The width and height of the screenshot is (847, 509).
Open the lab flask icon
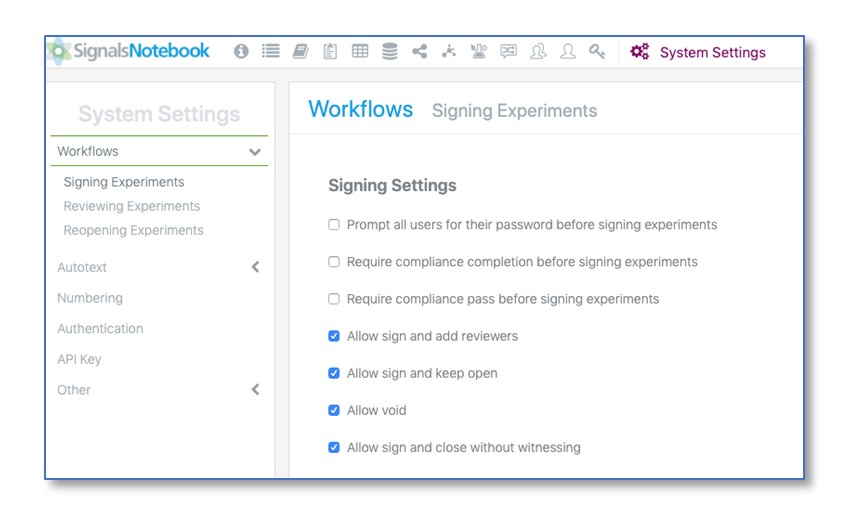[479, 52]
